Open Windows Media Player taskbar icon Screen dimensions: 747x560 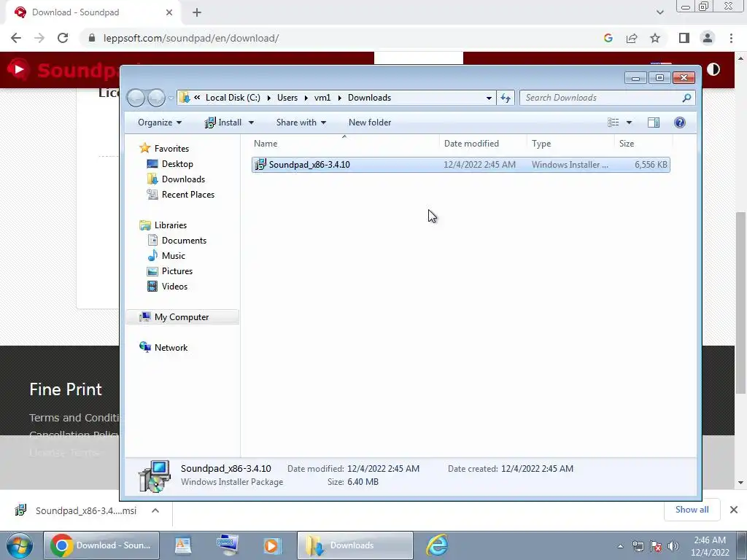coord(273,545)
